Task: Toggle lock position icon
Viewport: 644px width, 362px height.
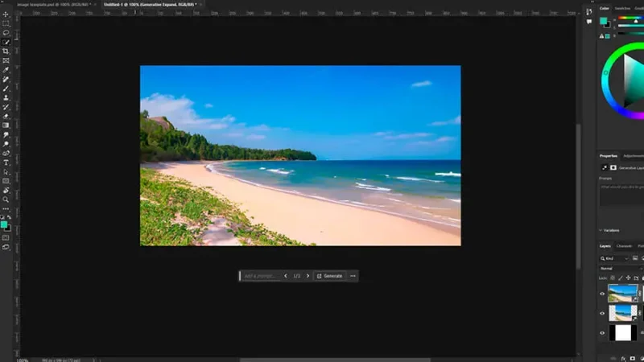Action: pyautogui.click(x=628, y=278)
